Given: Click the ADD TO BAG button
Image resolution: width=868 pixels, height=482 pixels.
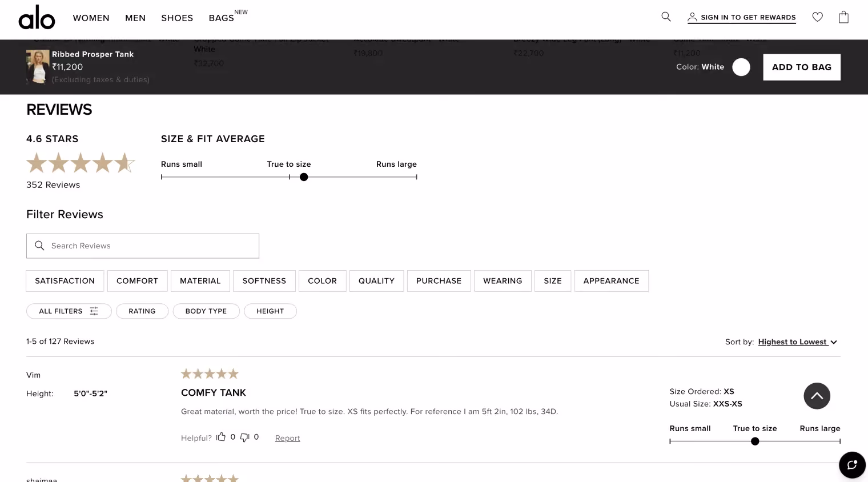Looking at the screenshot, I should pos(802,67).
